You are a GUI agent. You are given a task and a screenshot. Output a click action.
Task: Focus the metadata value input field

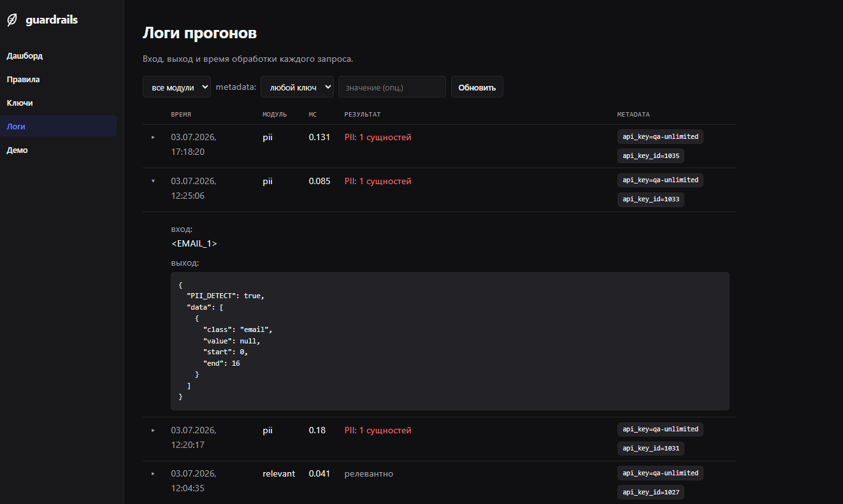pos(392,87)
